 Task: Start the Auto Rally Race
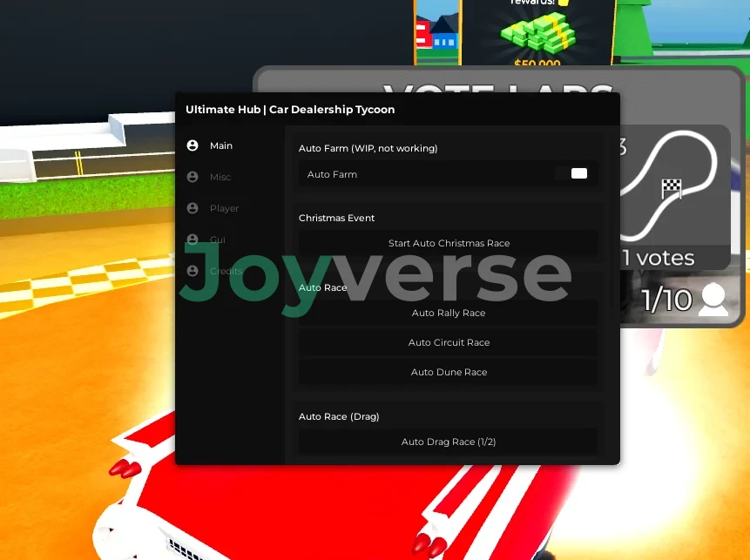pos(449,313)
